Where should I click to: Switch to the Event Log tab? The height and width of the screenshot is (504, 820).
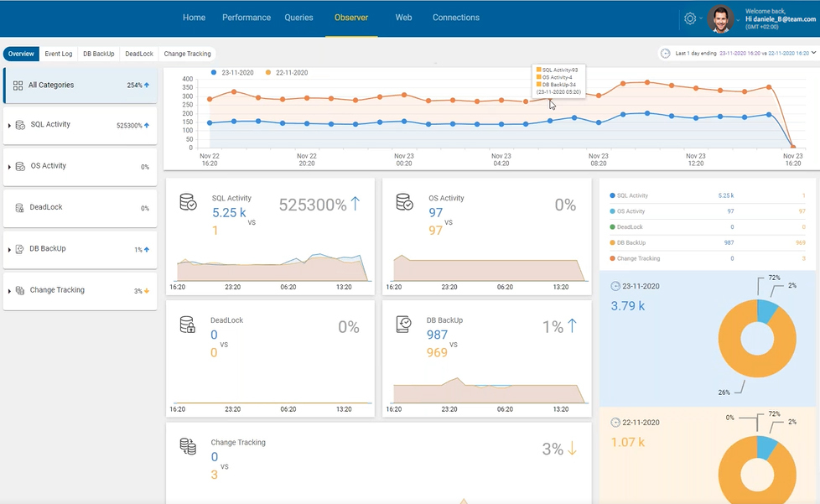tap(59, 54)
